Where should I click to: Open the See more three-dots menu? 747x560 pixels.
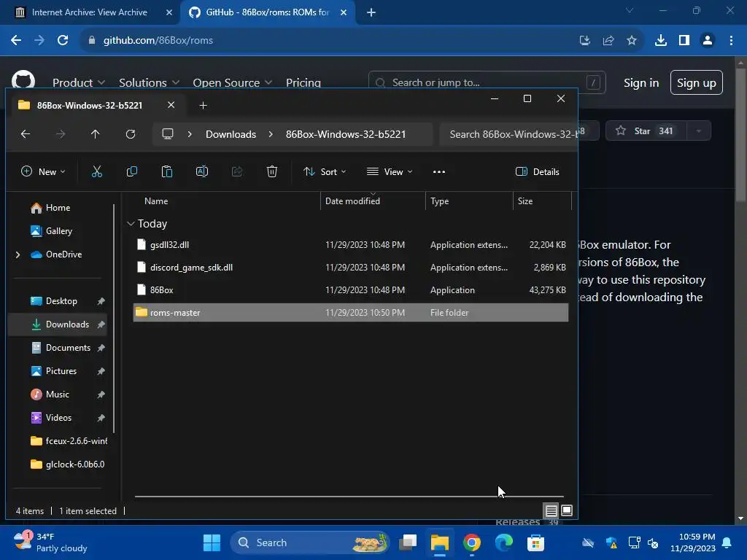(x=438, y=172)
